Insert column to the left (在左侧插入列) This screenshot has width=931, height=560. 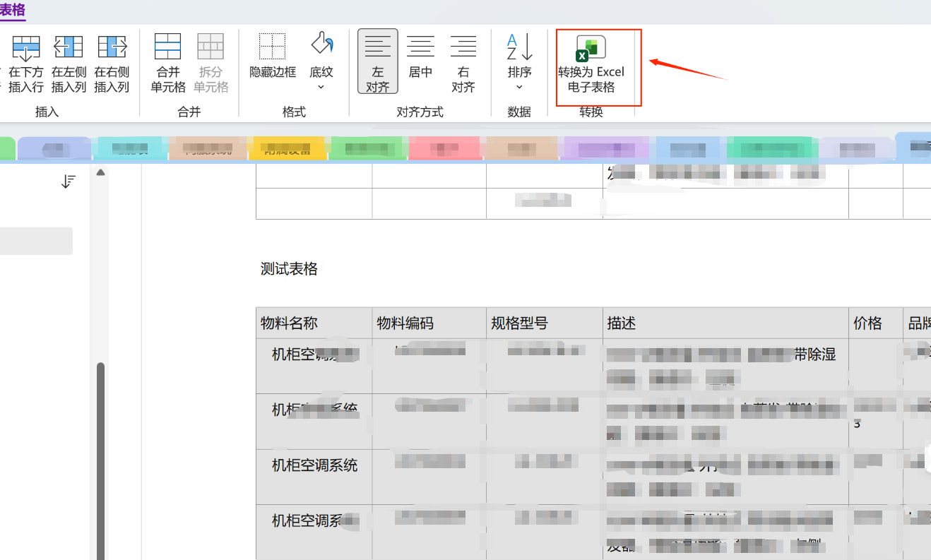69,64
